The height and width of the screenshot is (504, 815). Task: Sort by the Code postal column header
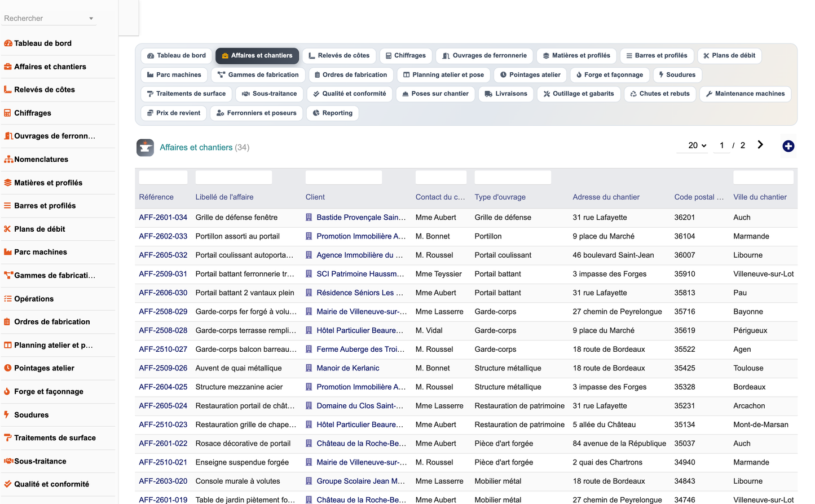699,197
